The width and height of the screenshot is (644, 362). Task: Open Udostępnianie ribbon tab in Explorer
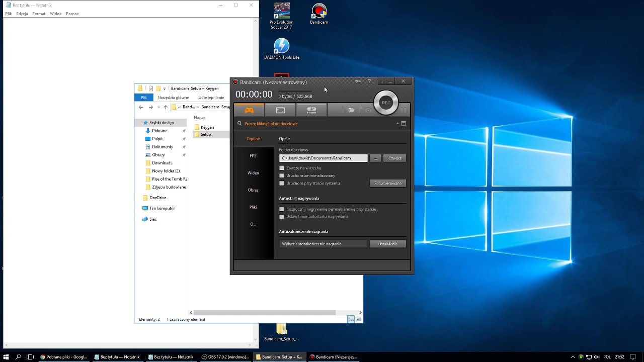tap(211, 98)
